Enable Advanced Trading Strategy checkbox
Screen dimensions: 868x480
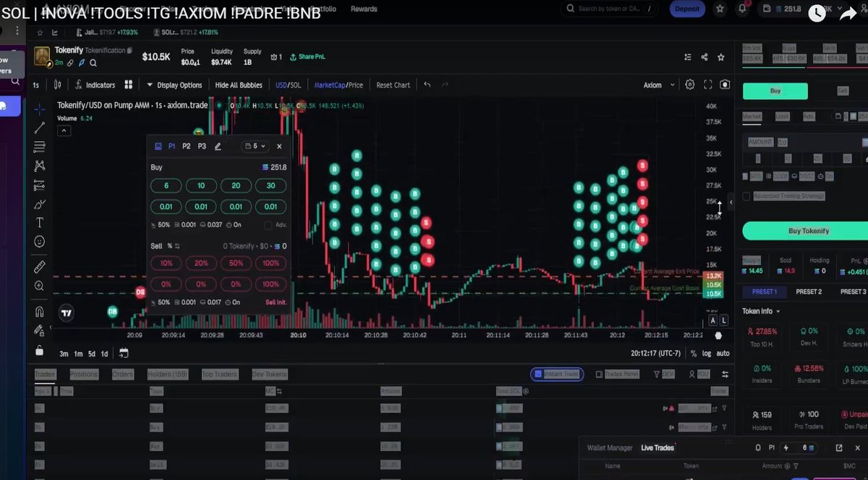click(747, 196)
